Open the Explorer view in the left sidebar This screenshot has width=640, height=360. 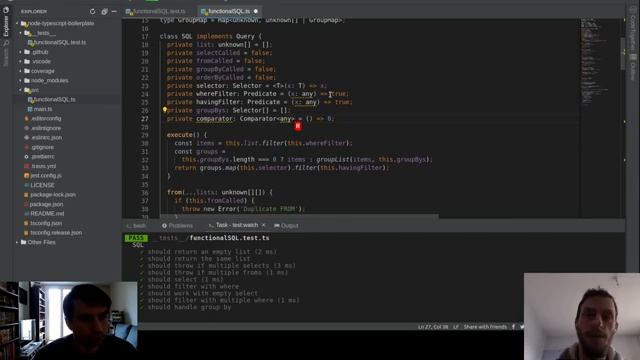click(x=6, y=23)
